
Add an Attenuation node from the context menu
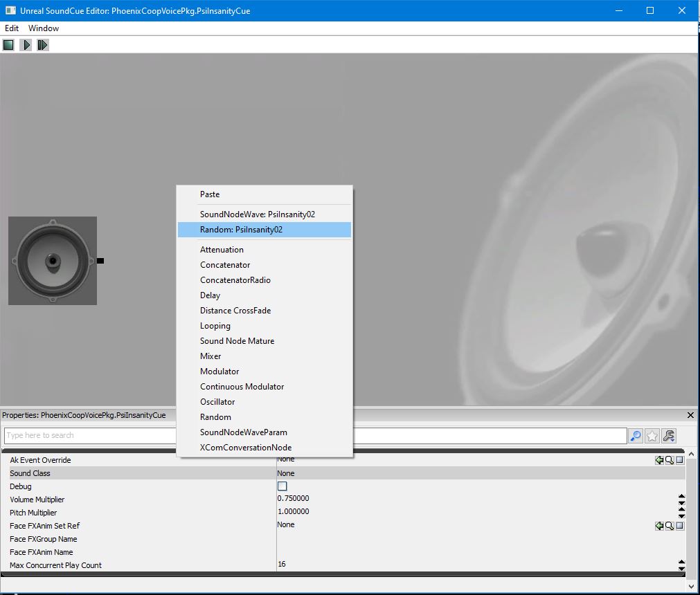(x=264, y=250)
